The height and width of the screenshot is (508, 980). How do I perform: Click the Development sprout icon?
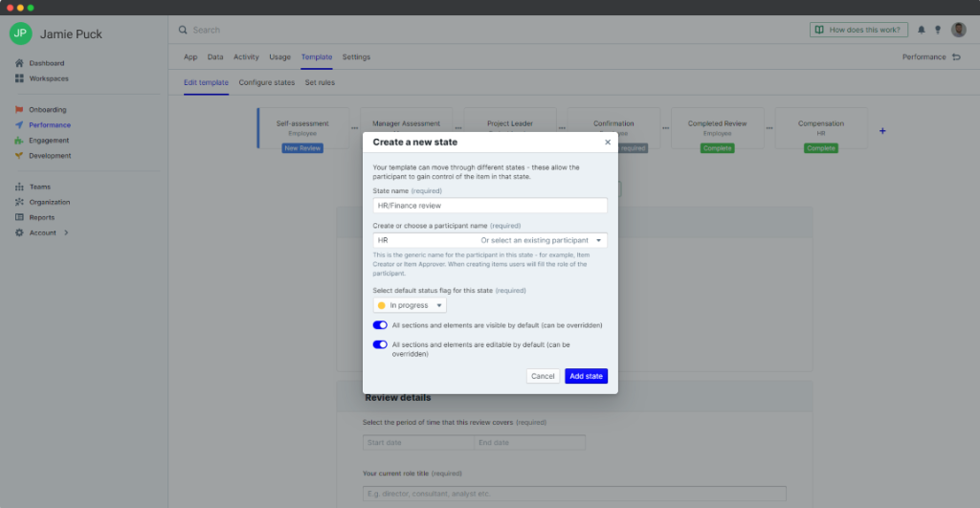point(19,156)
